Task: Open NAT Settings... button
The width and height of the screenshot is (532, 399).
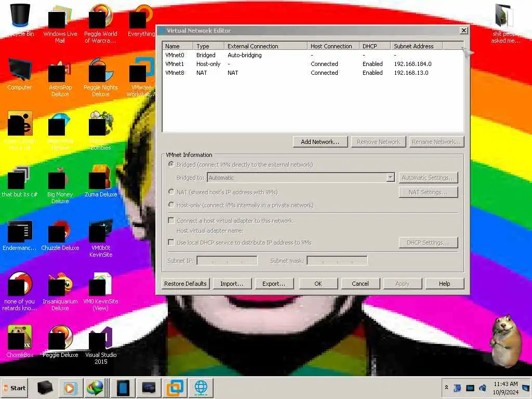Action: [428, 192]
